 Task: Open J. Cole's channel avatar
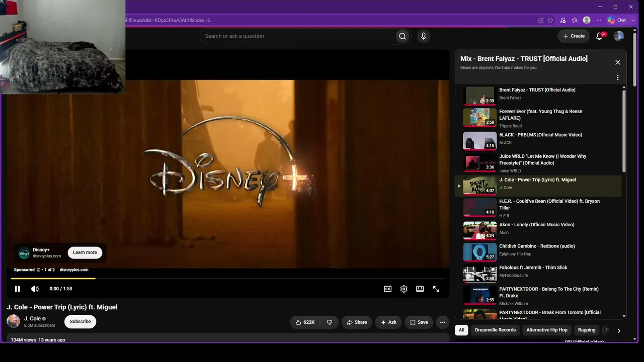(x=14, y=321)
